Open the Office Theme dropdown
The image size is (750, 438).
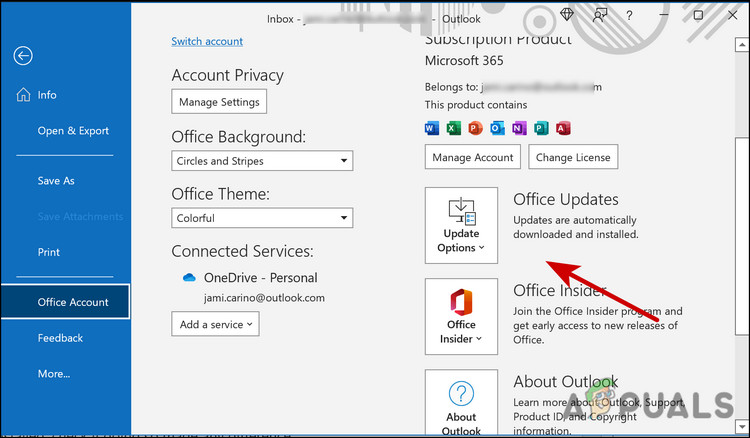click(262, 218)
